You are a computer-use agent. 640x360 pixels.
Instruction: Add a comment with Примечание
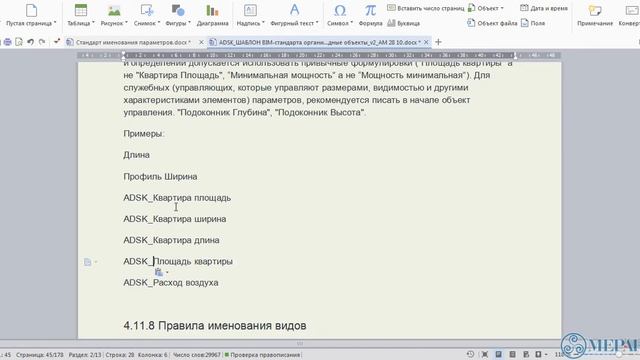point(595,15)
